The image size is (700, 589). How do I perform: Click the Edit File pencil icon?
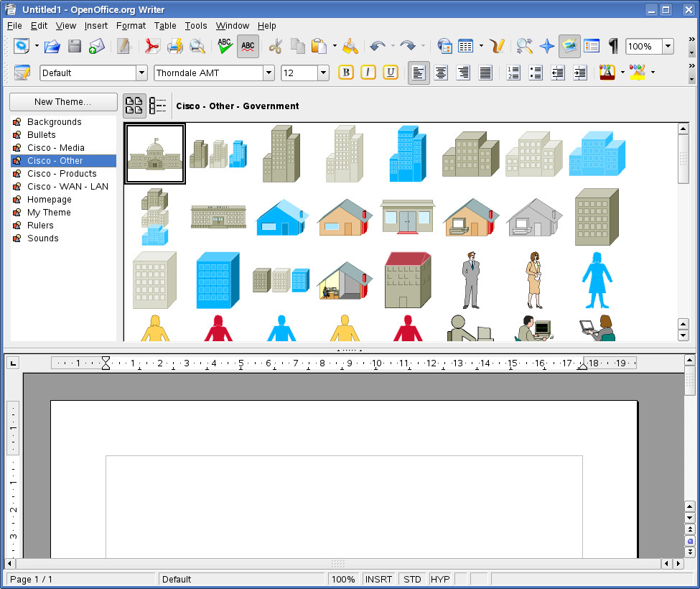click(x=123, y=46)
